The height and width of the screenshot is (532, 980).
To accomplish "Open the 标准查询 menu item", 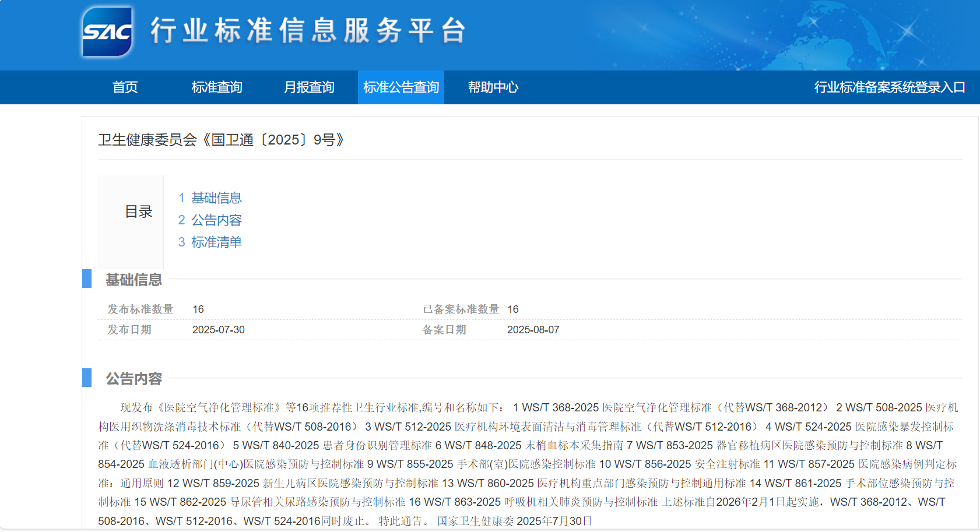I will point(217,87).
